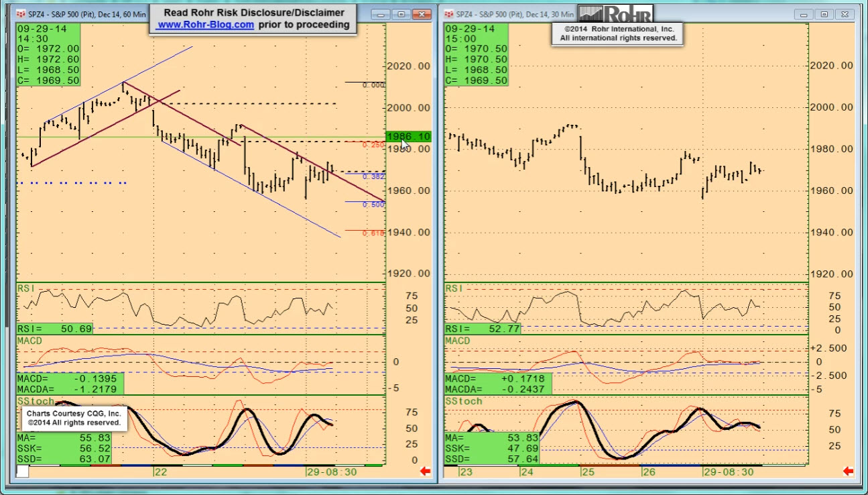Viewport: 868px width, 495px height.
Task: Click the Rohr logo above the right chart
Action: click(614, 13)
